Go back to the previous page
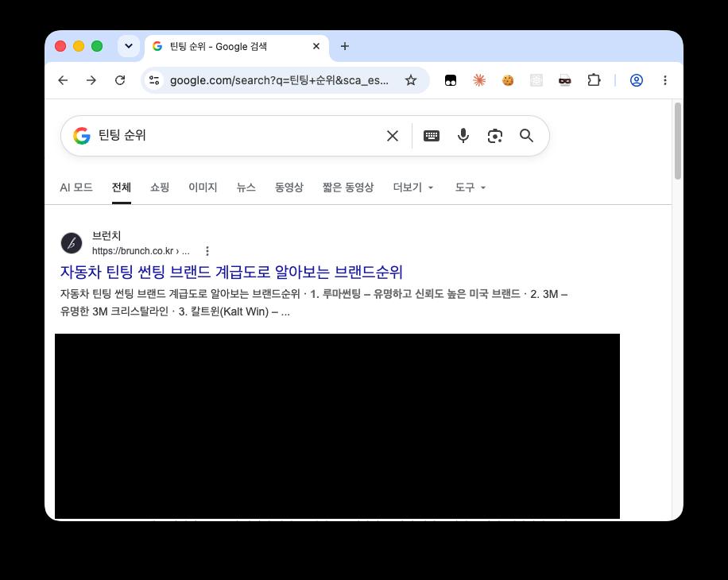Image resolution: width=728 pixels, height=580 pixels. 63,80
